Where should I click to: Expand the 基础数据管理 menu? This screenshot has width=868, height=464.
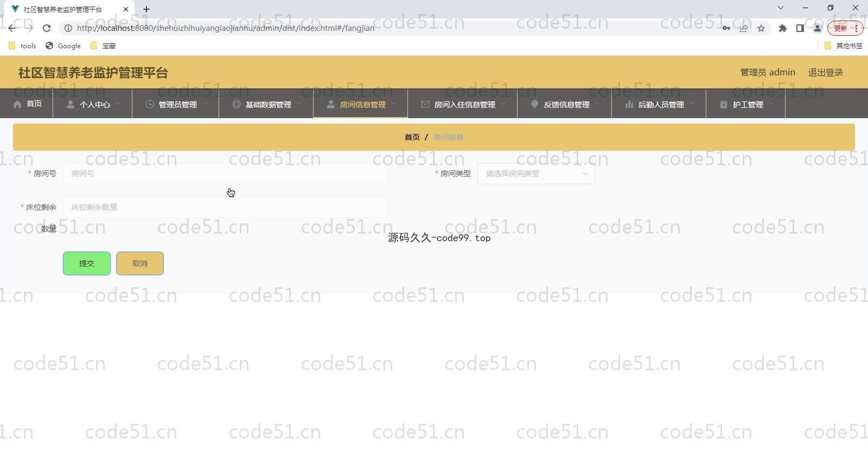(x=267, y=105)
